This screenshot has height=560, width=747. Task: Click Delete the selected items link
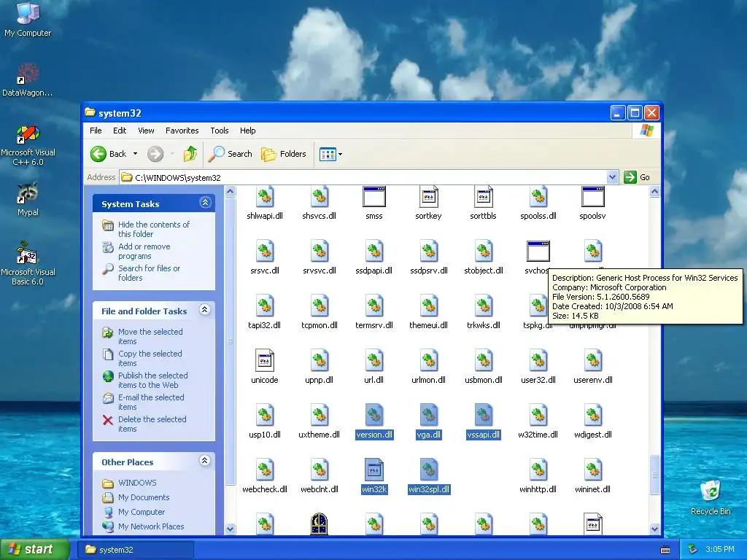(x=152, y=424)
